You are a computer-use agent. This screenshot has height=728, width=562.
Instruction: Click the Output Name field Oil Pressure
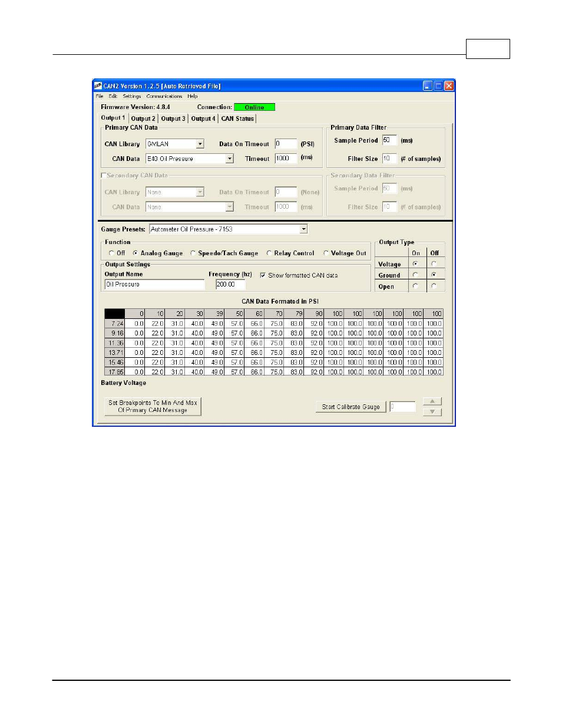tap(154, 284)
